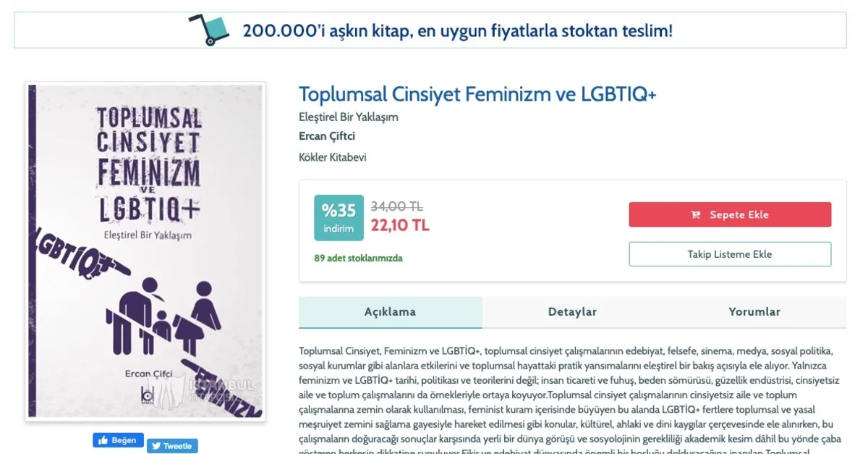This screenshot has width=868, height=454.
Task: Click the discounted price 22,10 TL
Action: point(400,225)
